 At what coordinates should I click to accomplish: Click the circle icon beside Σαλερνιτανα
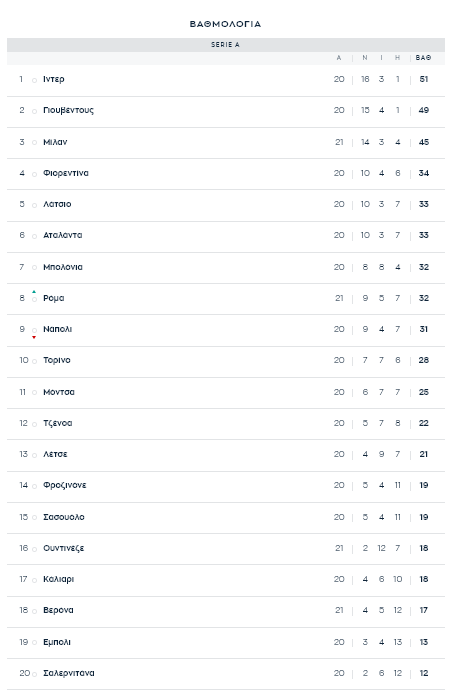34,675
